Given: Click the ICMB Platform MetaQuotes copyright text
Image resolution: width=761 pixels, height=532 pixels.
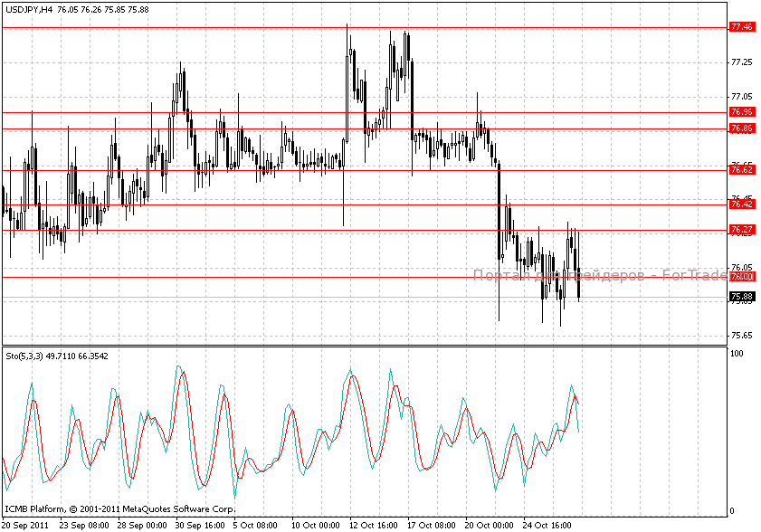Looking at the screenshot, I should click(119, 509).
